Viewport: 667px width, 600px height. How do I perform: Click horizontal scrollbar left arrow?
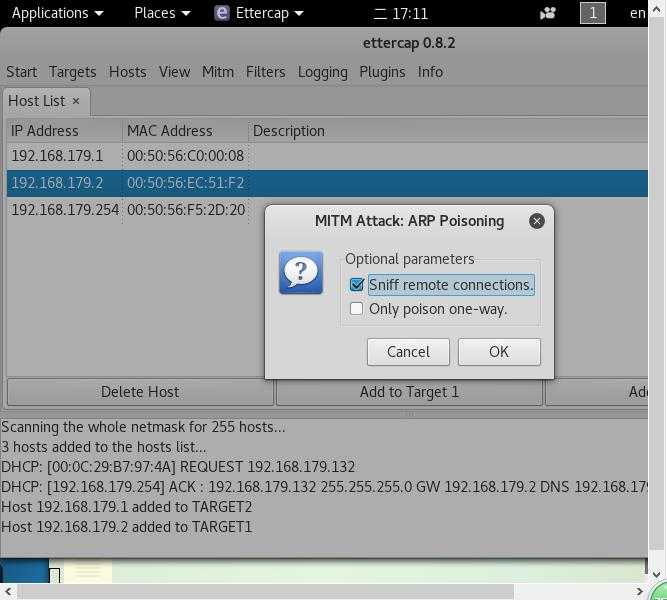[x=8, y=591]
